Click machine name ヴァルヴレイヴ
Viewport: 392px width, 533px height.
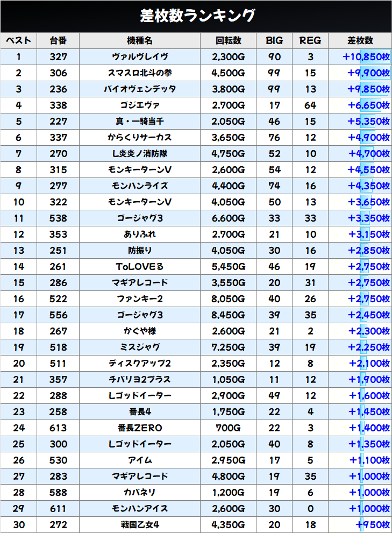click(140, 57)
